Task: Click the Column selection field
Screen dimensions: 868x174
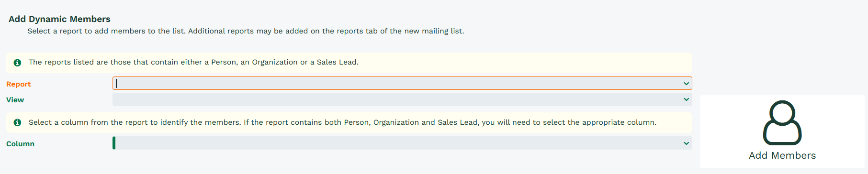Action: (x=402, y=143)
